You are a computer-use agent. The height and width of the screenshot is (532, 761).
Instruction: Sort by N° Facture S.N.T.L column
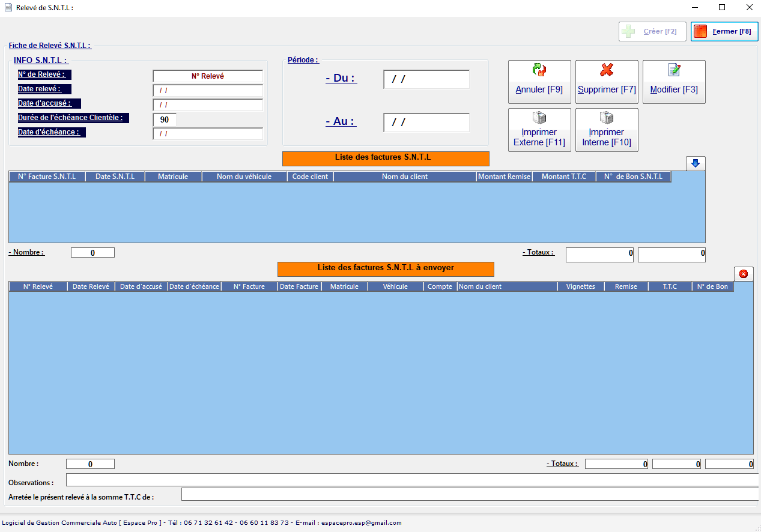(47, 177)
